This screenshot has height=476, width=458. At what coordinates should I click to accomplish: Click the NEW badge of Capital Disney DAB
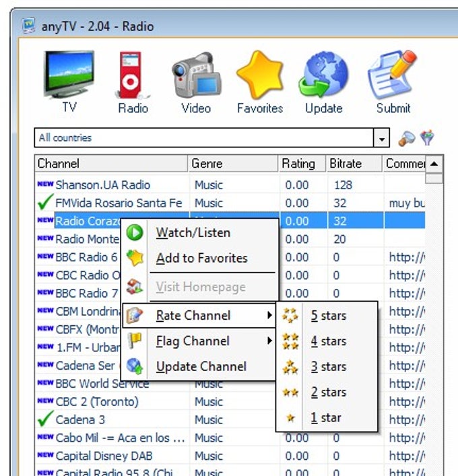coord(45,454)
